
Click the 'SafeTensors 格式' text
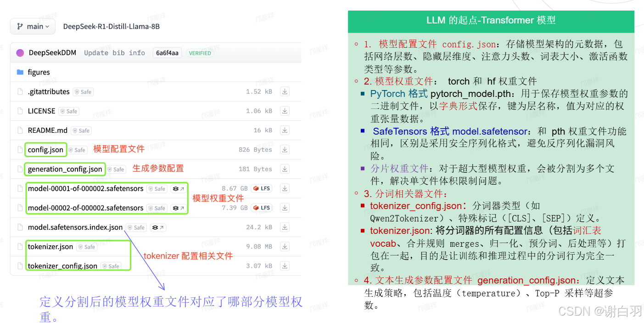(x=411, y=131)
